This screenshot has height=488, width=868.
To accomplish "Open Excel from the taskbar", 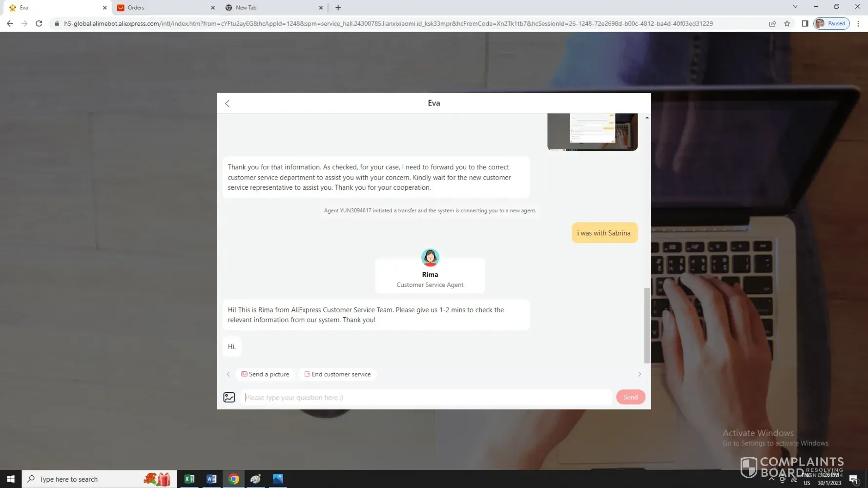I will [x=189, y=479].
